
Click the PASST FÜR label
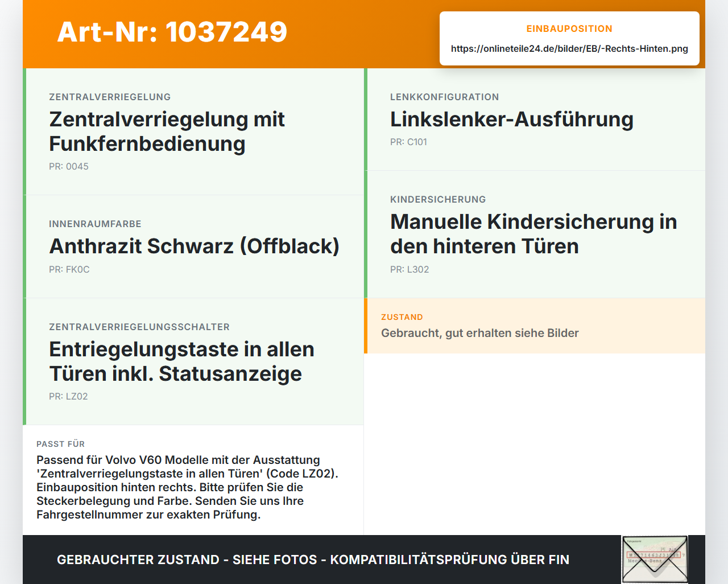click(60, 444)
